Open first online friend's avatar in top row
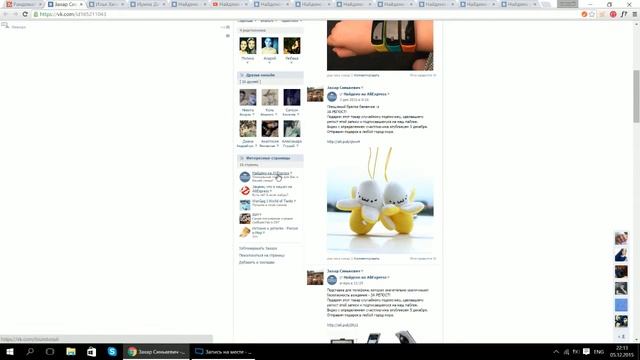The width and height of the screenshot is (640, 360). (248, 98)
